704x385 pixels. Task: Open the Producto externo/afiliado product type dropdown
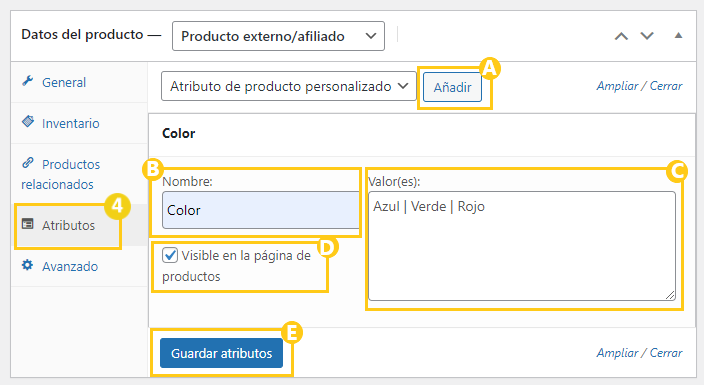(x=278, y=36)
